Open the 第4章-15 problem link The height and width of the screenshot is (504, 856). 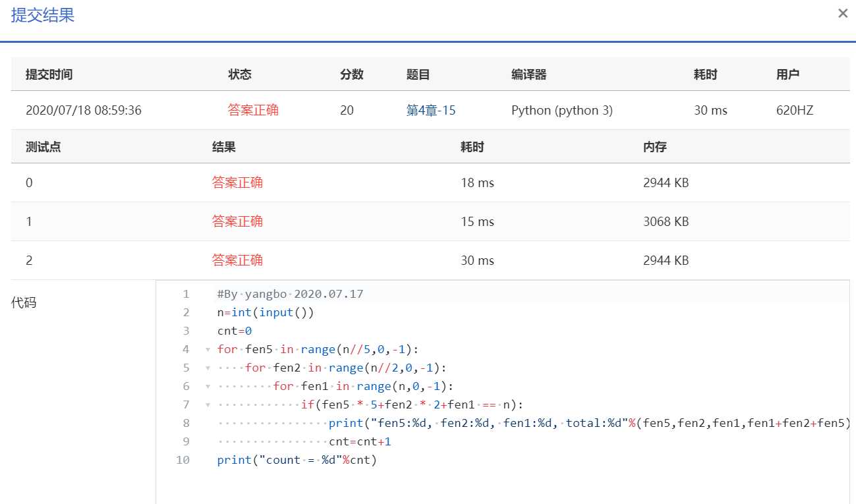coord(431,110)
